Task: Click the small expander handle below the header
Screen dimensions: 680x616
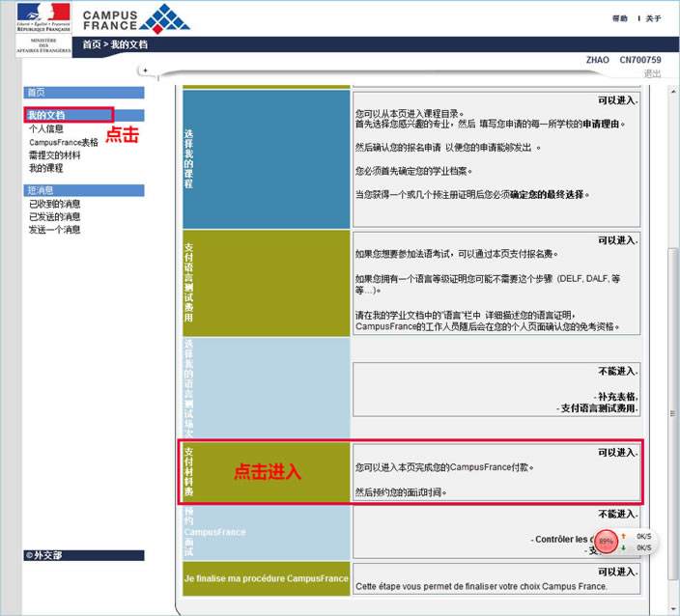Action: [x=145, y=70]
